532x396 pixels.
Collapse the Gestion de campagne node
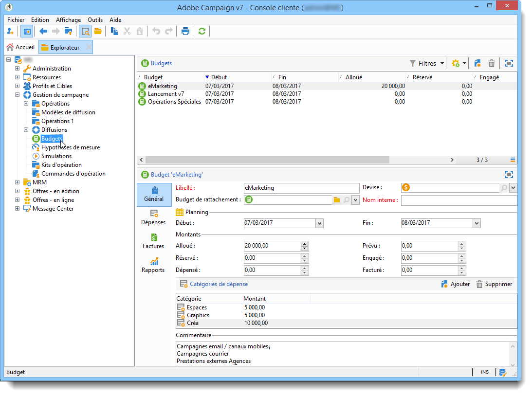[x=18, y=95]
